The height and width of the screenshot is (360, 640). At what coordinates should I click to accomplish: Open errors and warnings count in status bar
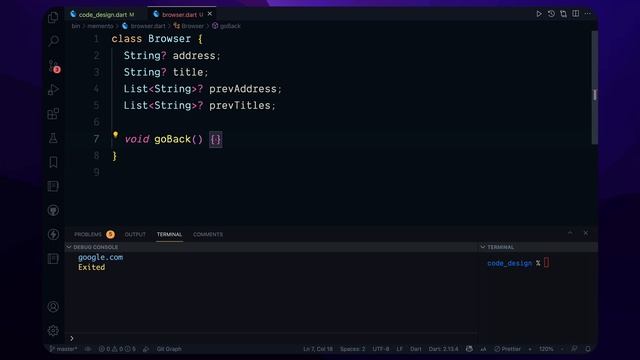(x=117, y=349)
